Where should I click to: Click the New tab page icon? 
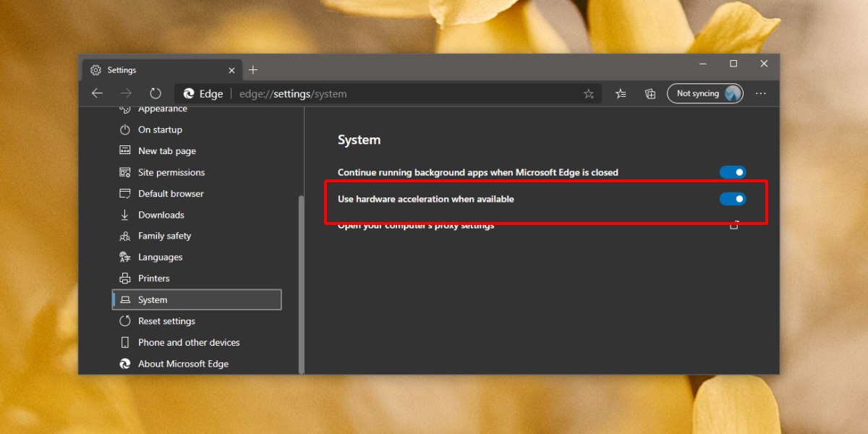[x=124, y=151]
